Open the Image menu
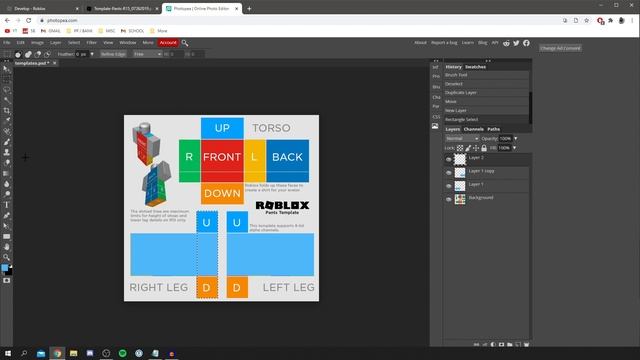The width and height of the screenshot is (640, 360). (x=37, y=43)
